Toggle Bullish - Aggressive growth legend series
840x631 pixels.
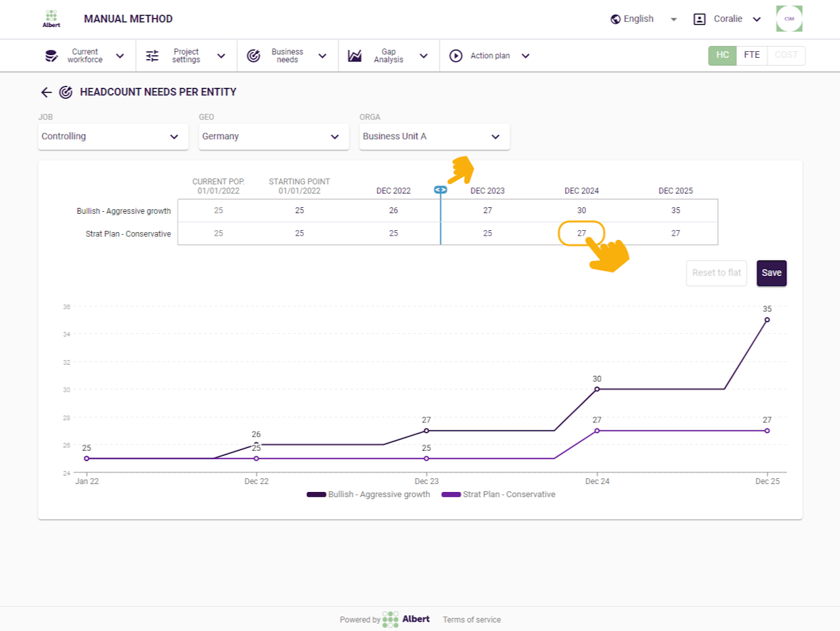pos(369,495)
